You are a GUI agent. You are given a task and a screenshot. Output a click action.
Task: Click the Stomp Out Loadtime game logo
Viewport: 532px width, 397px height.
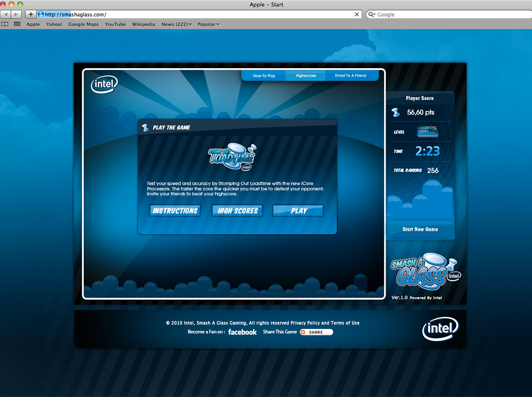coord(232,157)
